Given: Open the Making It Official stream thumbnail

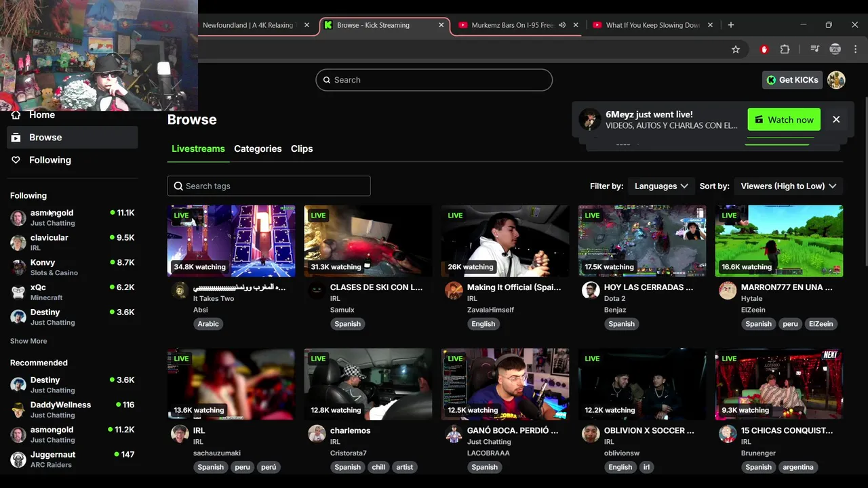Looking at the screenshot, I should (505, 241).
